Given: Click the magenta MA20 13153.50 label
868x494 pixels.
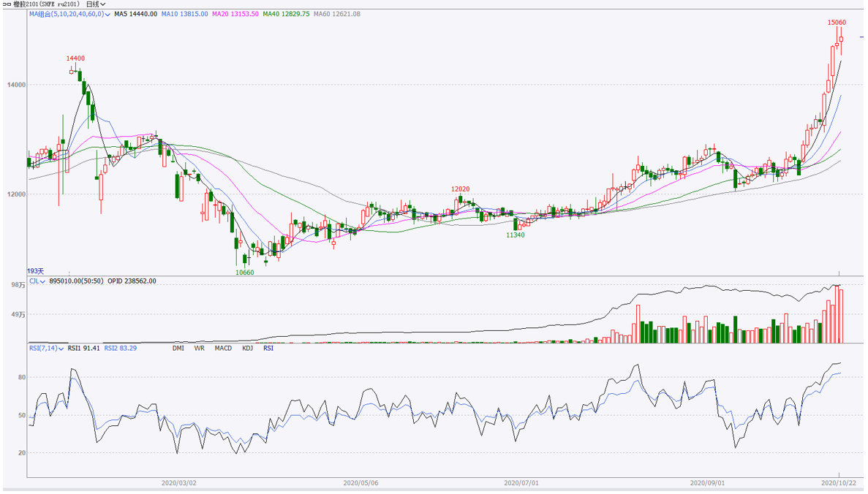Looking at the screenshot, I should [x=235, y=15].
